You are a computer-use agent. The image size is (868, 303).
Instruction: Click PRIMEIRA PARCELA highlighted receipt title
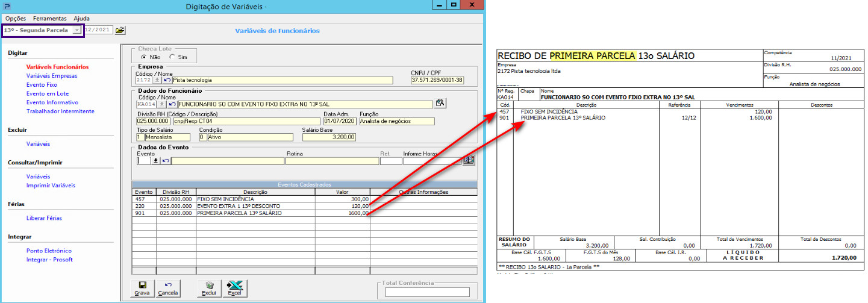coord(593,56)
